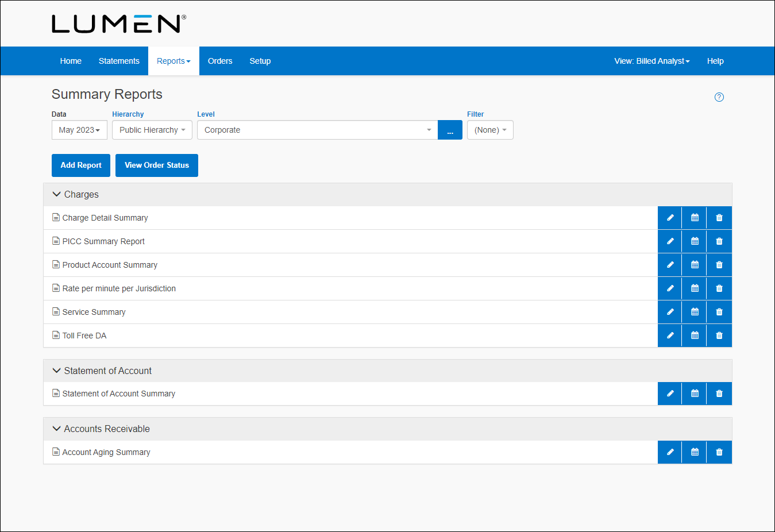Open the Statement of Account Summary report
The width and height of the screenshot is (775, 532).
click(119, 394)
